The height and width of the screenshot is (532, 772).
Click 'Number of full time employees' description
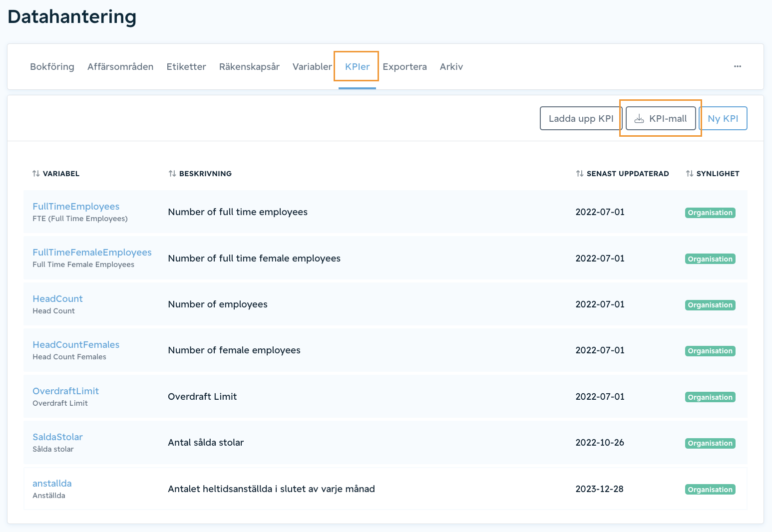click(238, 212)
